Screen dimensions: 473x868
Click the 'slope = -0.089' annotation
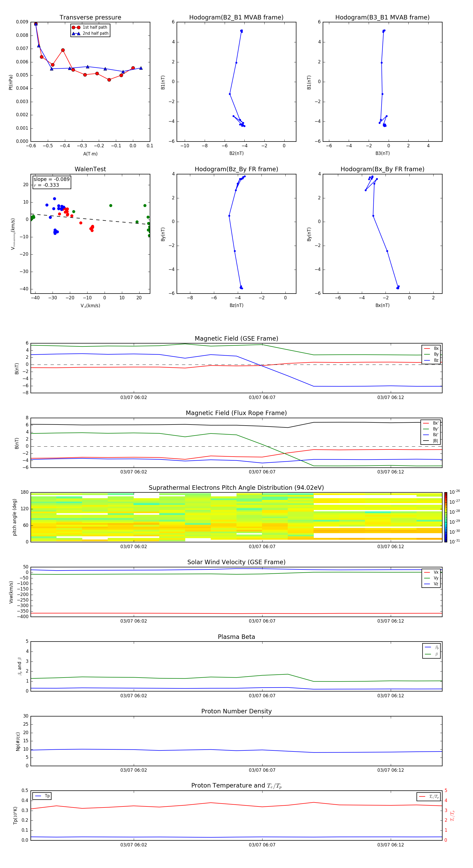tap(52, 179)
